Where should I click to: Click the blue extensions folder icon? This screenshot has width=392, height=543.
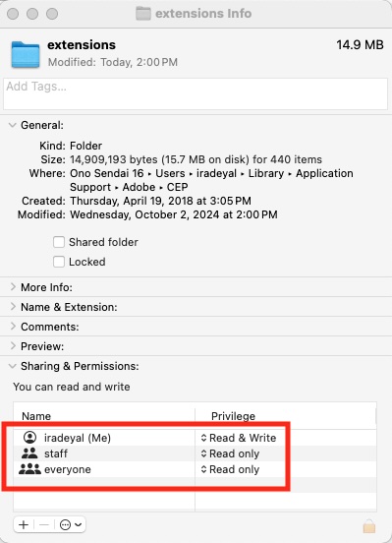click(26, 54)
